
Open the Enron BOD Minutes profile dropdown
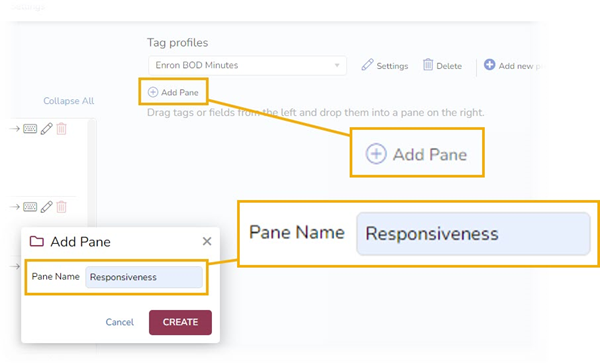[248, 65]
